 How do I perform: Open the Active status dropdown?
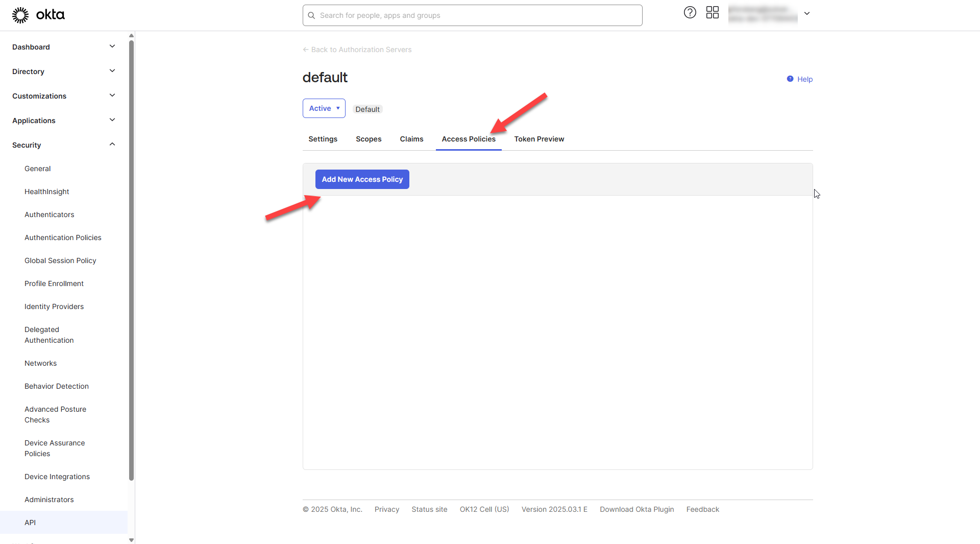pos(324,108)
